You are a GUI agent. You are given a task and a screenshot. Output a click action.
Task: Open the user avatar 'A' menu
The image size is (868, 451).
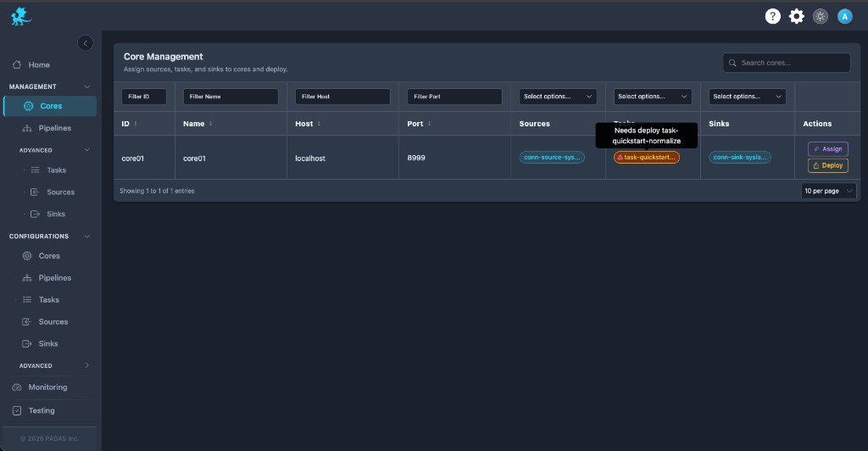pos(844,17)
